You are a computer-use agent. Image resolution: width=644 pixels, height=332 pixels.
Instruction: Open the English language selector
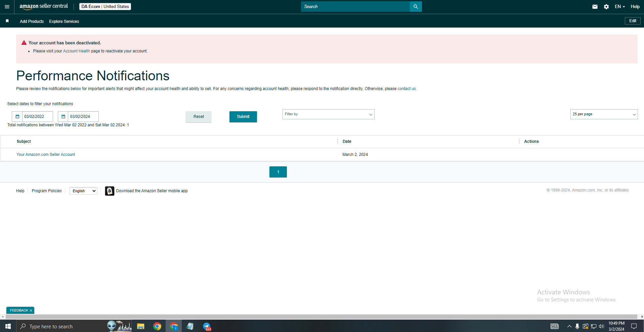[83, 191]
